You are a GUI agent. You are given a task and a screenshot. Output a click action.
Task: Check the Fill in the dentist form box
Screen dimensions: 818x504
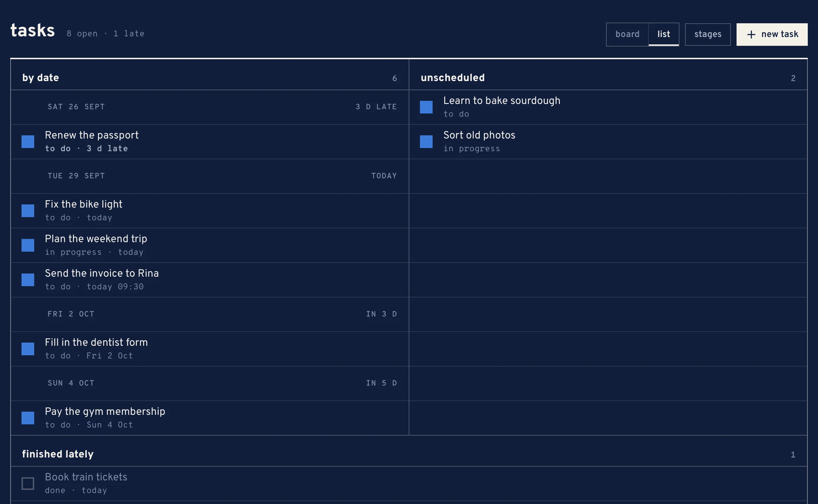point(28,349)
